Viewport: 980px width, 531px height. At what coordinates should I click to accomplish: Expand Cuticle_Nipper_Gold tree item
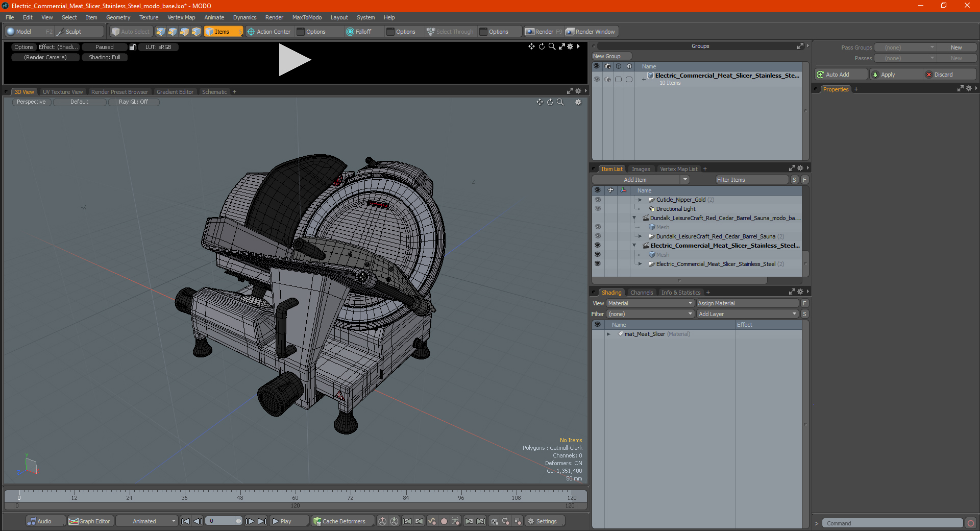pyautogui.click(x=640, y=200)
